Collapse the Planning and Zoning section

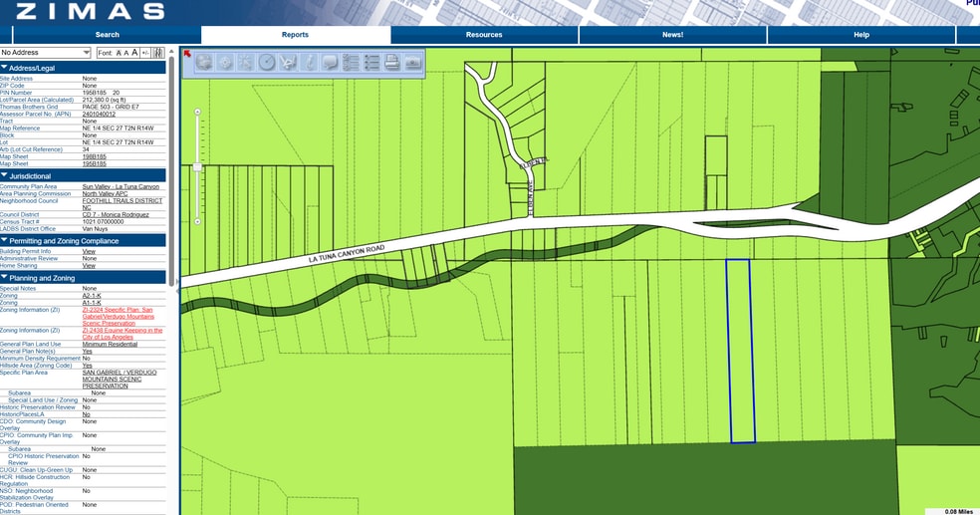coord(5,278)
